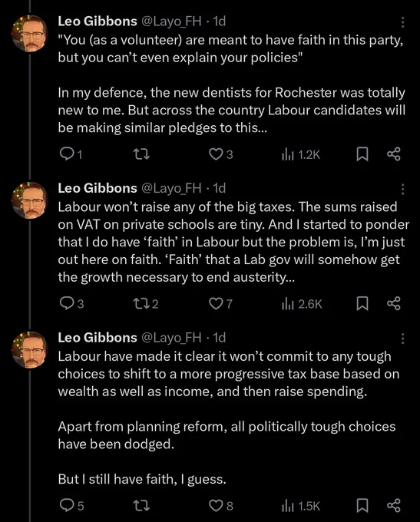Repost the dentists for Rochester tweet

tap(141, 154)
